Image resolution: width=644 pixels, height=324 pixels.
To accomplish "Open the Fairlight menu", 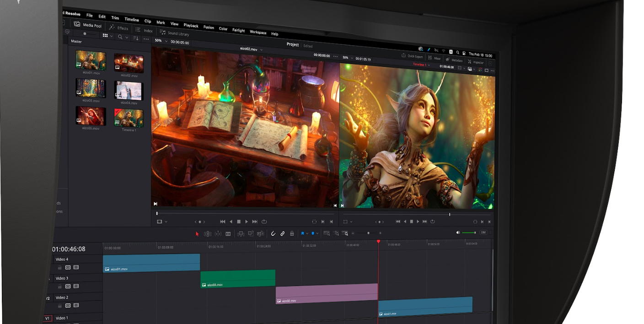I will click(238, 30).
